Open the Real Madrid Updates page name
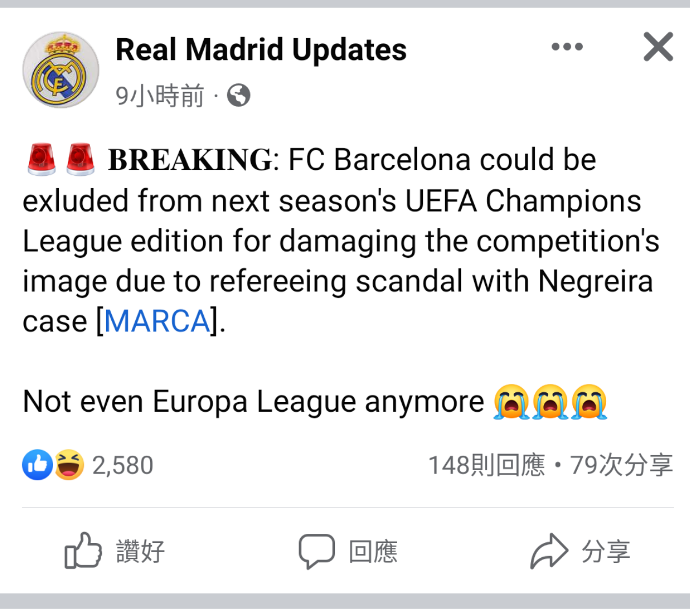The width and height of the screenshot is (690, 616). [261, 50]
